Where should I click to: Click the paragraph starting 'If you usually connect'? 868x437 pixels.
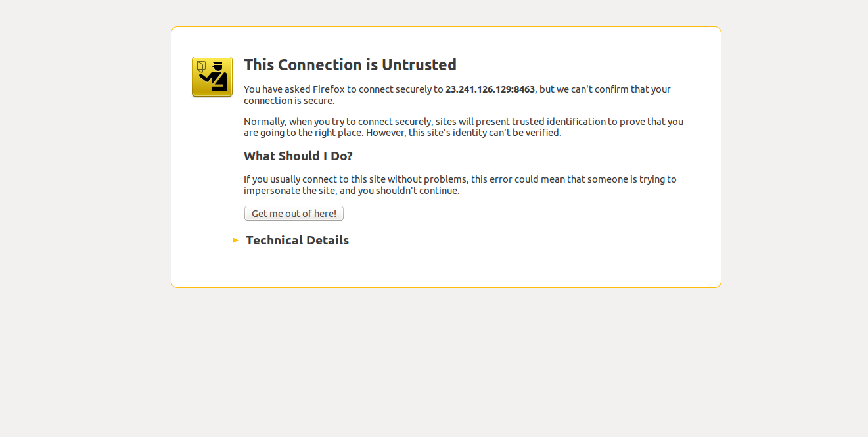pyautogui.click(x=460, y=185)
